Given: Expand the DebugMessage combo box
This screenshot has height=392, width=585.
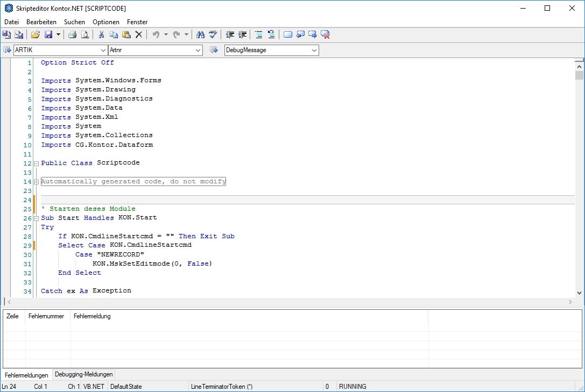Looking at the screenshot, I should click(314, 50).
